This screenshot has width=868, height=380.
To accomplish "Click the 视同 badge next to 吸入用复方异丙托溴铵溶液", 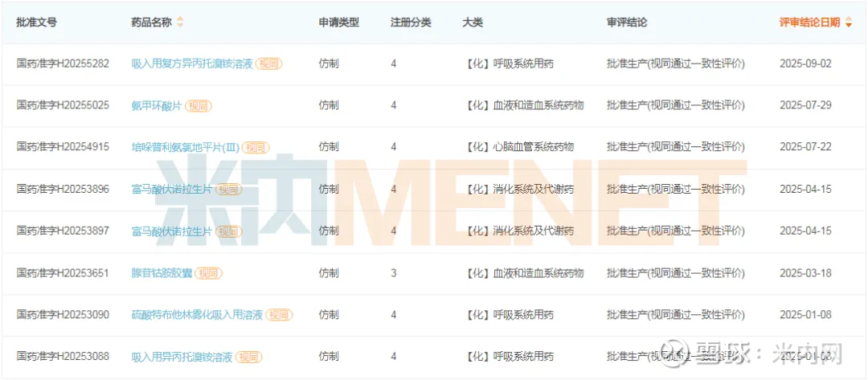I will click(268, 63).
